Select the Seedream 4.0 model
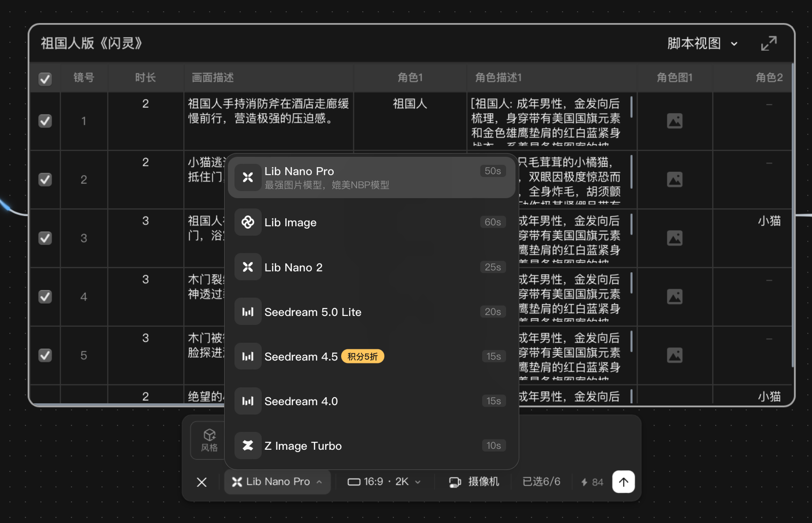The height and width of the screenshot is (523, 812). [x=371, y=401]
